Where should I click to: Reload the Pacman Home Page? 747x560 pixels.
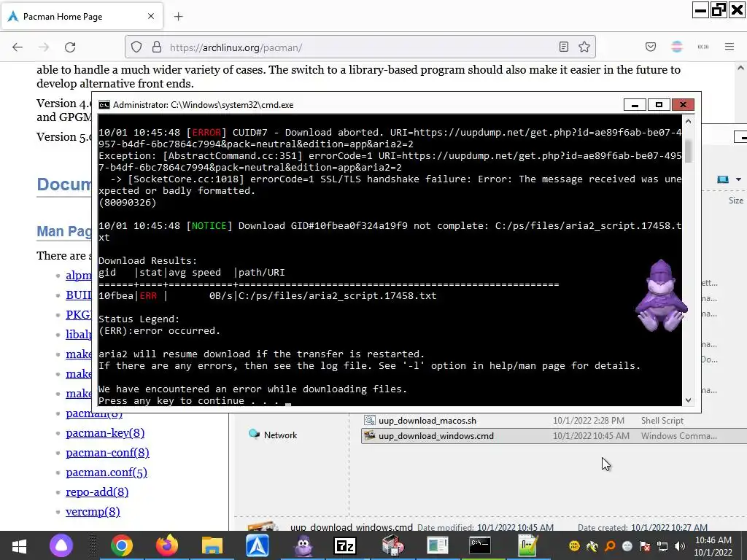(70, 47)
